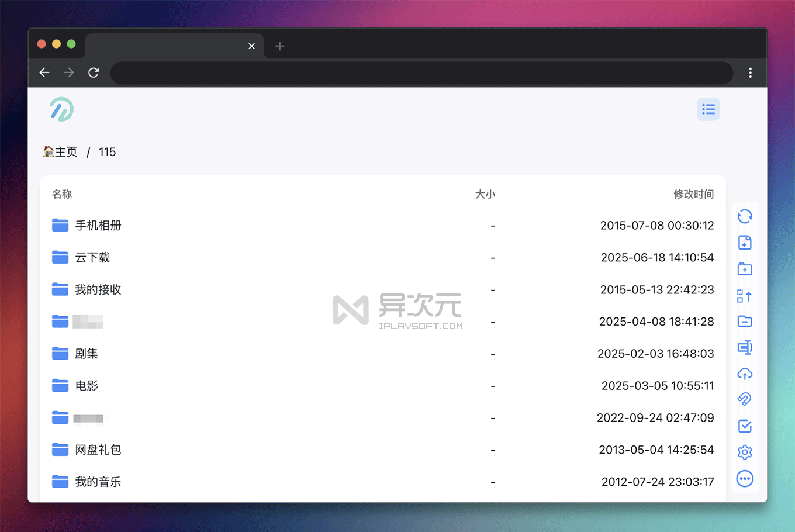
Task: Toggle the list view display mode
Action: coord(708,109)
